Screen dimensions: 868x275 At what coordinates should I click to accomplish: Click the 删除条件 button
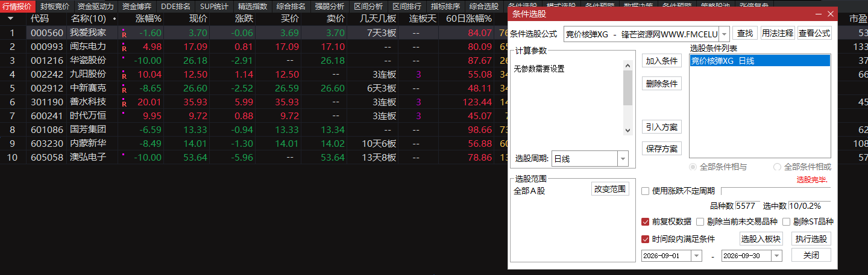click(x=662, y=84)
